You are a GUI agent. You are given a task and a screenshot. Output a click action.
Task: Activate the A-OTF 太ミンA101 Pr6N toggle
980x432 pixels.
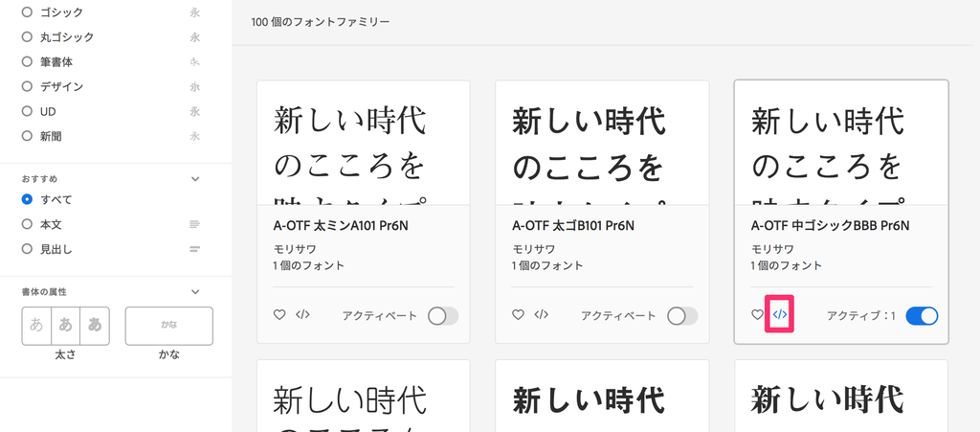tap(443, 316)
